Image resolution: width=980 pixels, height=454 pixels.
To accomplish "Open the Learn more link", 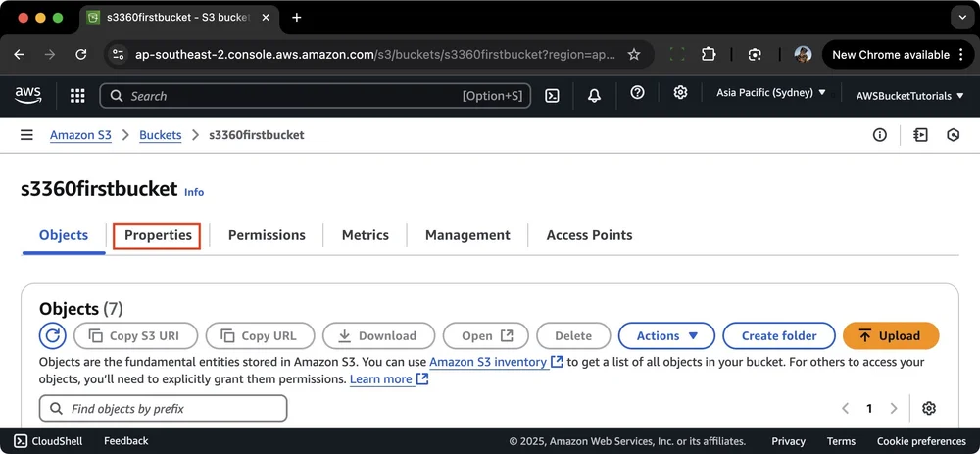I will [389, 378].
